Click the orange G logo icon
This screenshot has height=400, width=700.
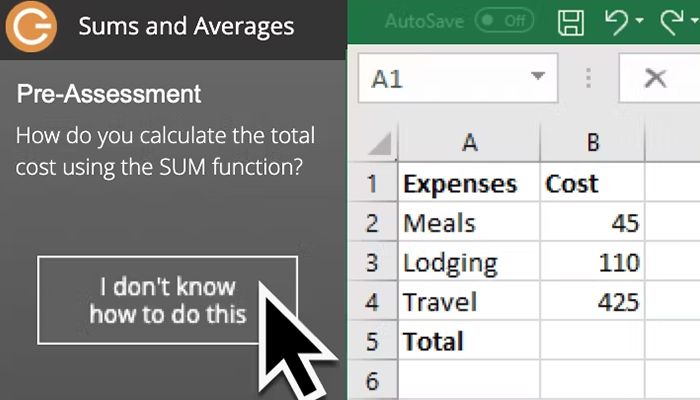31,26
